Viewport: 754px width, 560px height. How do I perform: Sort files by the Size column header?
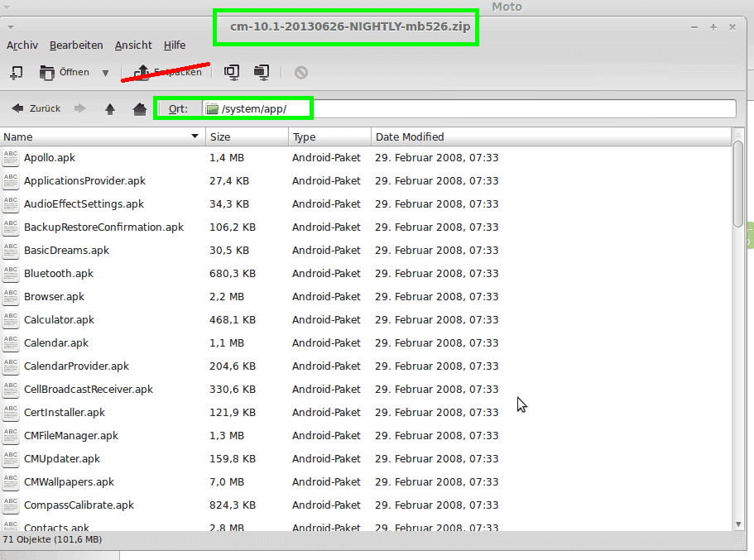(247, 137)
